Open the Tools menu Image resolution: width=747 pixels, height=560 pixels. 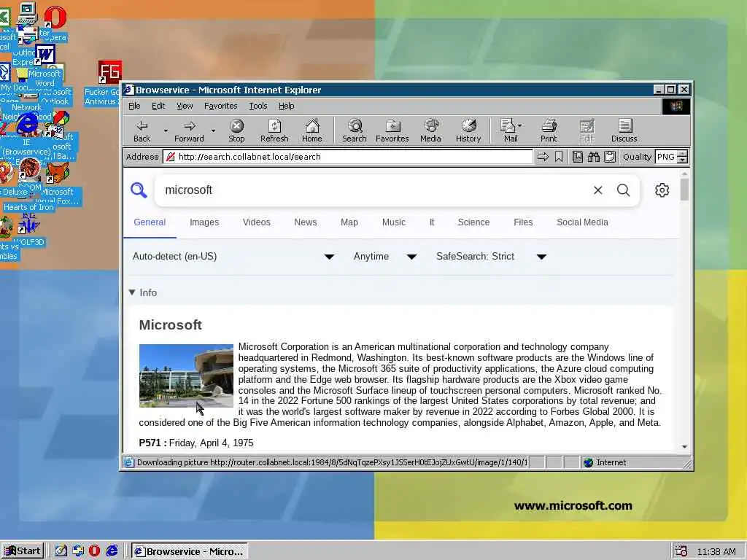(x=258, y=106)
